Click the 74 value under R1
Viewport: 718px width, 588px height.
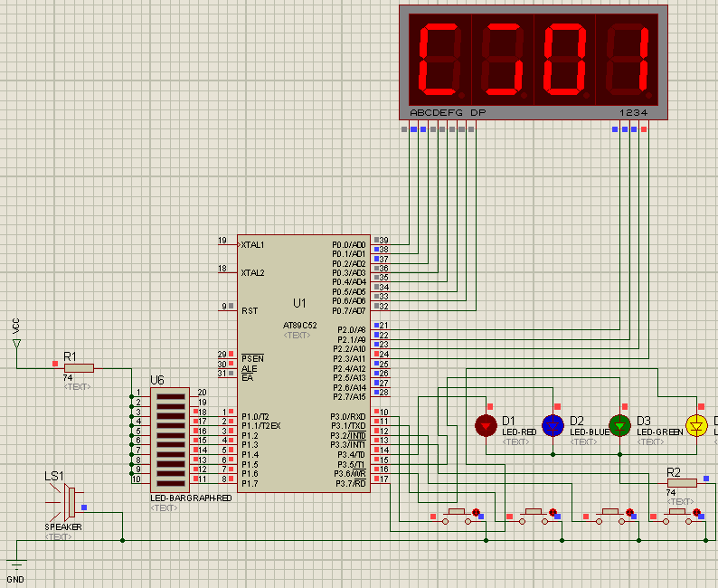tap(68, 378)
